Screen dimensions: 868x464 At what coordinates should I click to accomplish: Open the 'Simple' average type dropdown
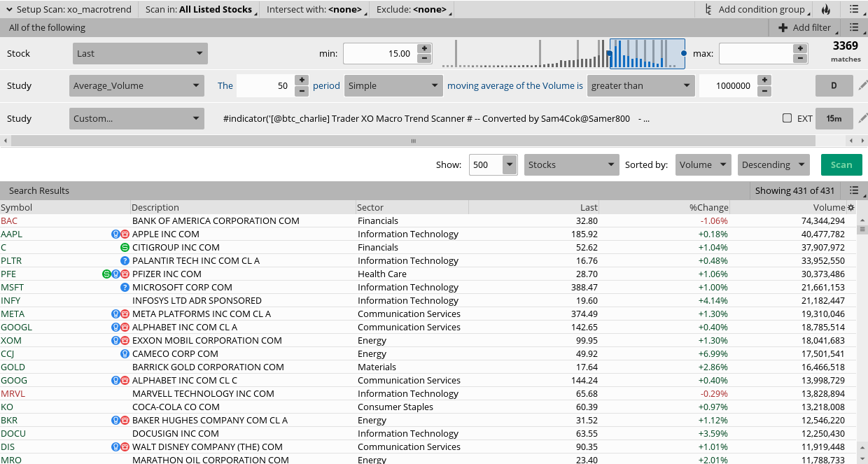(393, 86)
